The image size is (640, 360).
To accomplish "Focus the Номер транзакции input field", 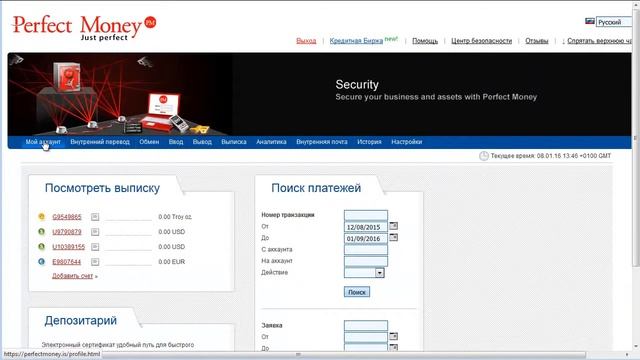I will point(366,215).
